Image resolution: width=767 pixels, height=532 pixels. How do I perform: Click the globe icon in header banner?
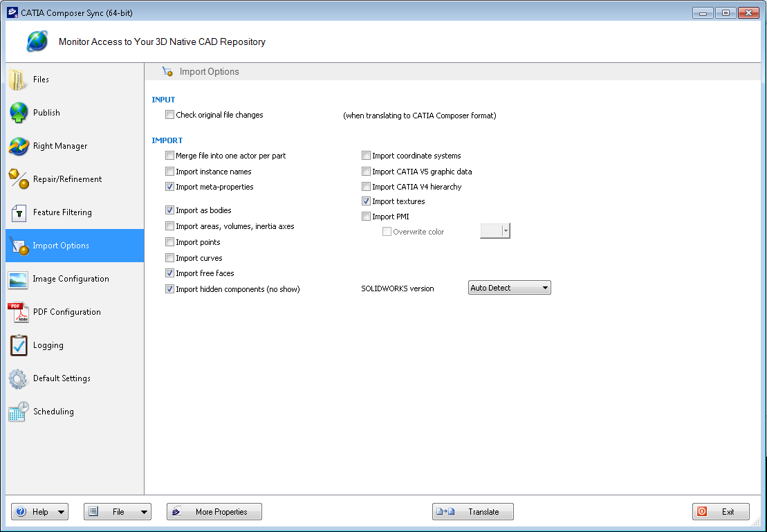pyautogui.click(x=37, y=41)
